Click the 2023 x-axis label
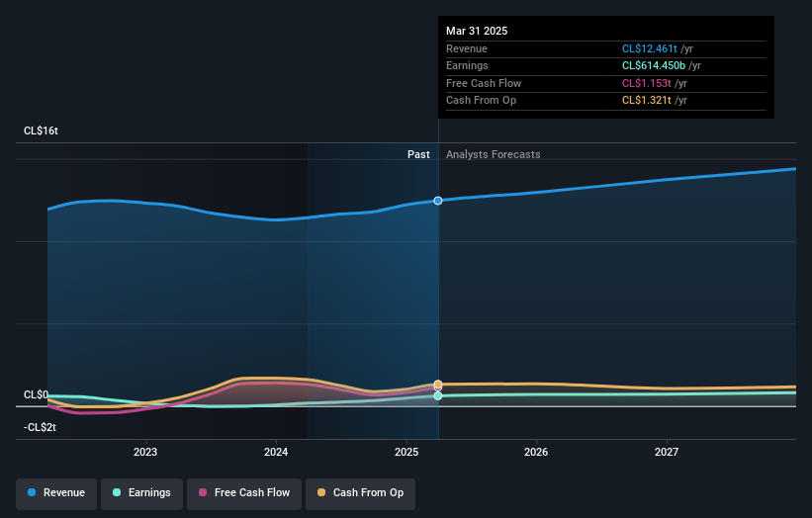The height and width of the screenshot is (518, 812). [145, 453]
